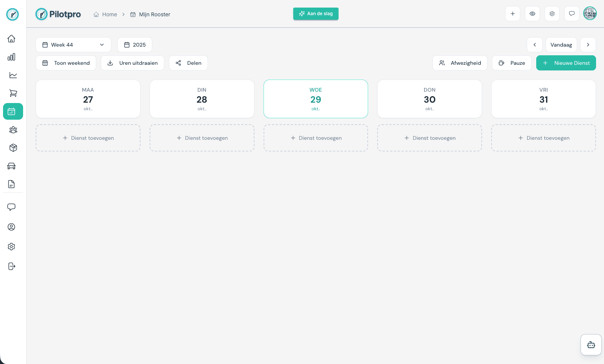
Task: Open the chatbot robot icon button
Action: point(591,345)
